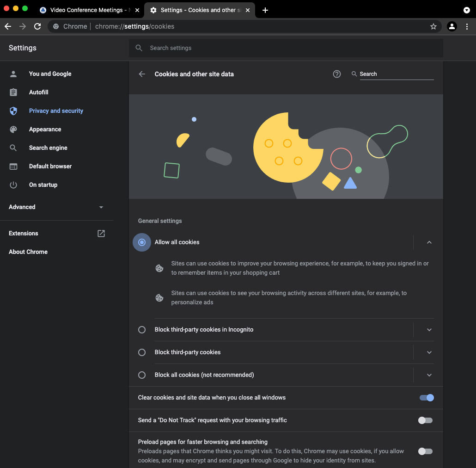Click the browser window icon beside Default browser
The image size is (476, 468).
coord(13,166)
